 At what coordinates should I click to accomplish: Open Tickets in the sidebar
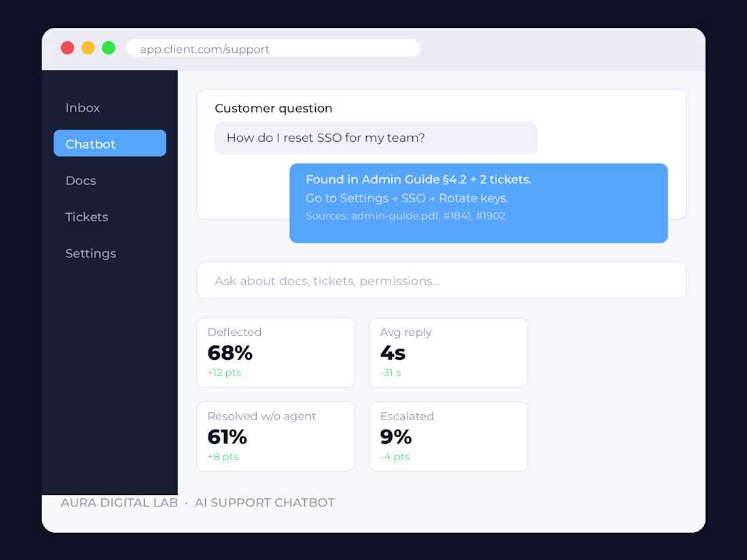[x=87, y=217]
